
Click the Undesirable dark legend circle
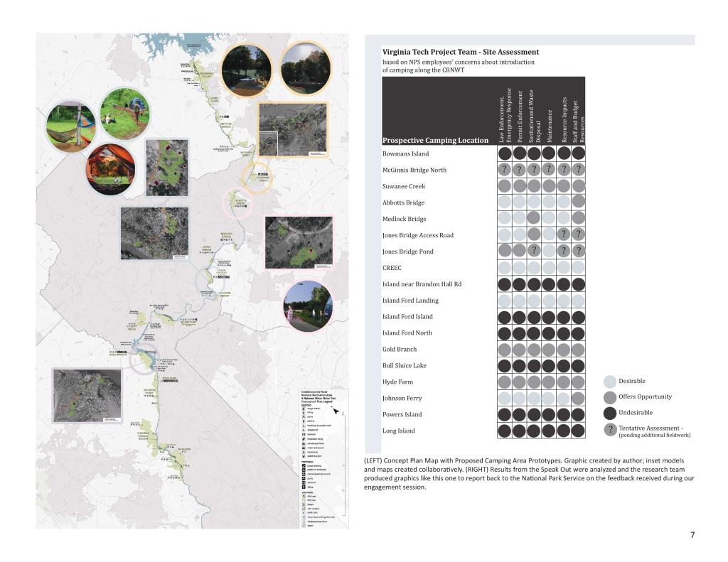[610, 413]
